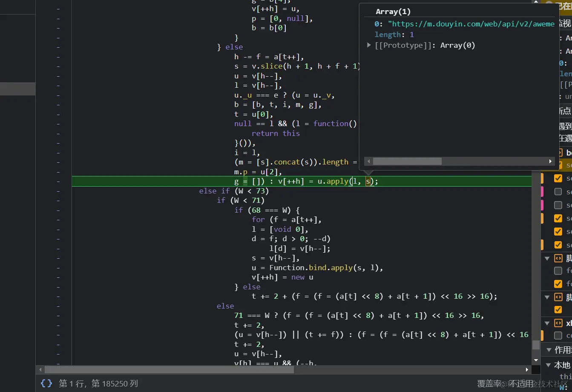Click the 'if (68 === W) {' line
Screen dimensions: 572x392
267,210
